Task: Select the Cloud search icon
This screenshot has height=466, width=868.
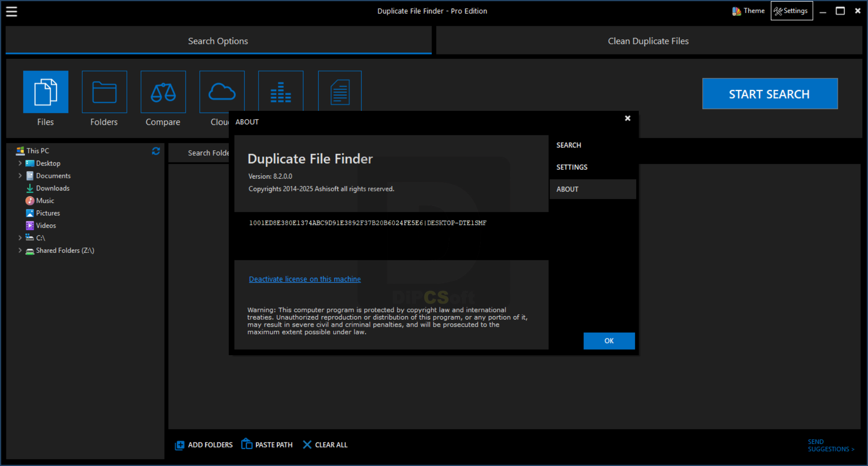Action: pos(222,91)
